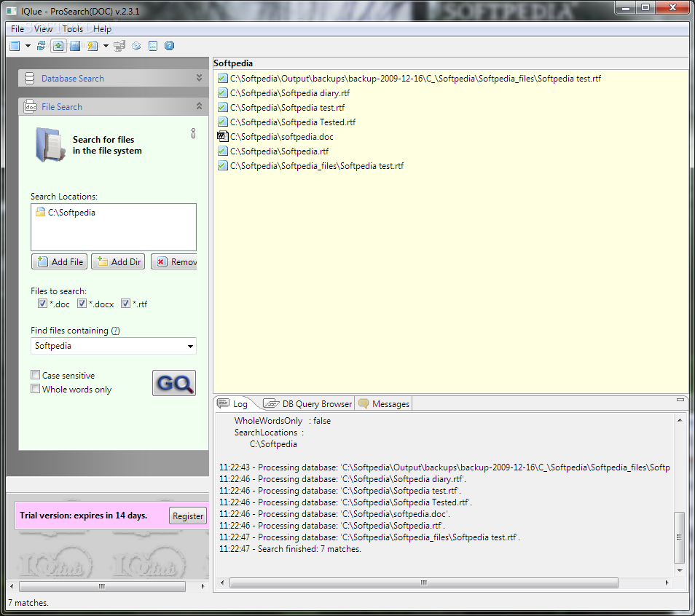Open the Help menu
Screen dimensions: 695x616
[x=102, y=29]
